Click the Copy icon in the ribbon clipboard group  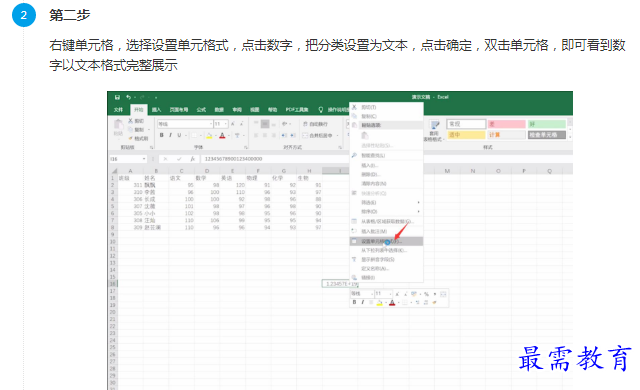coord(131,129)
